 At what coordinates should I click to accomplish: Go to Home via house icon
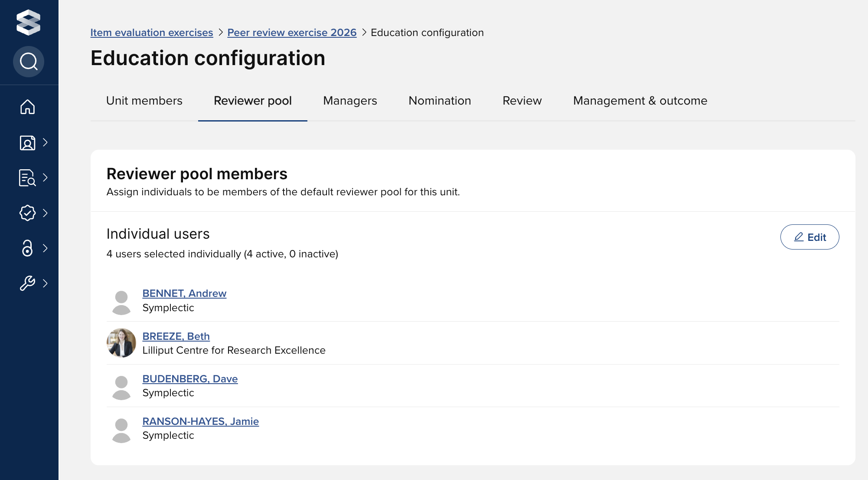pos(27,107)
